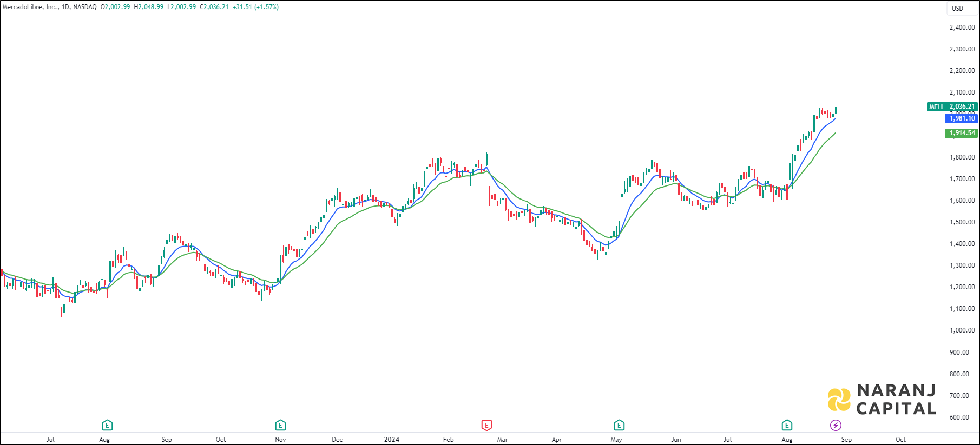Click the Oct label at right of time axis
The width and height of the screenshot is (980, 445).
pos(900,439)
